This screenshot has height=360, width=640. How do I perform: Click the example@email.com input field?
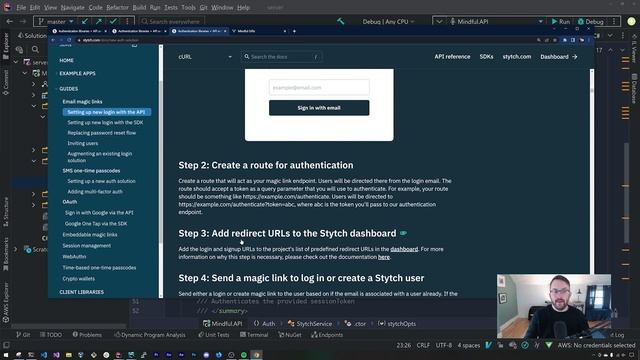319,87
